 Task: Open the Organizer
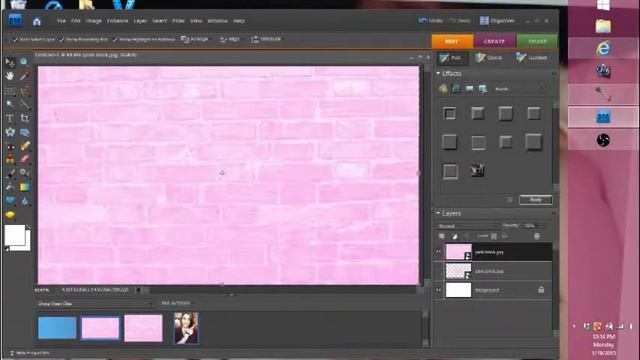coord(497,20)
